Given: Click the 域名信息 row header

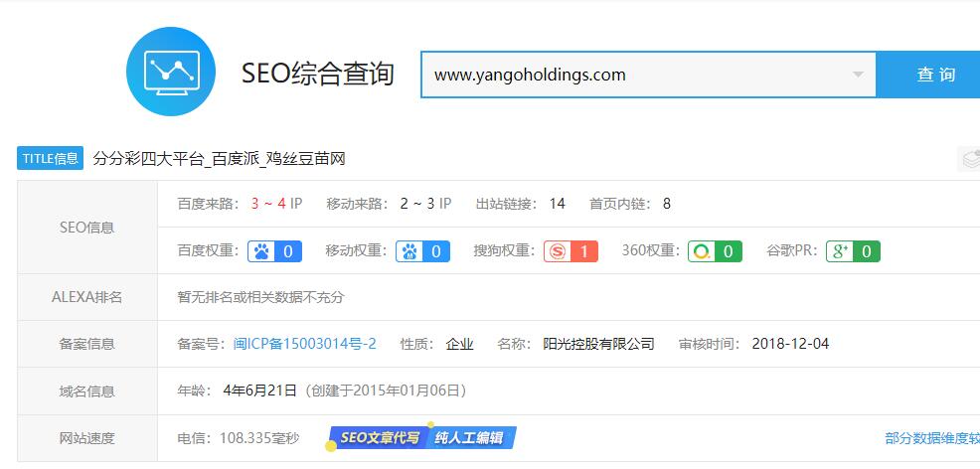Looking at the screenshot, I should click(87, 391).
